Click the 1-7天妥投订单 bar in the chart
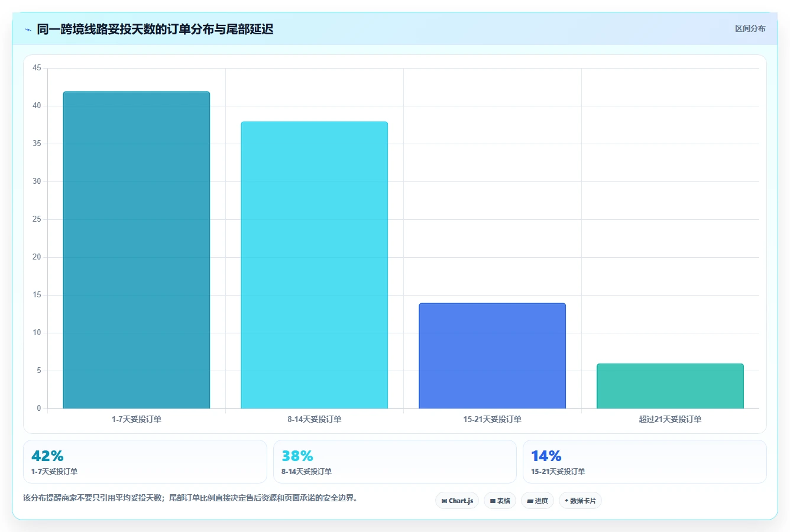The image size is (790, 532). [137, 250]
